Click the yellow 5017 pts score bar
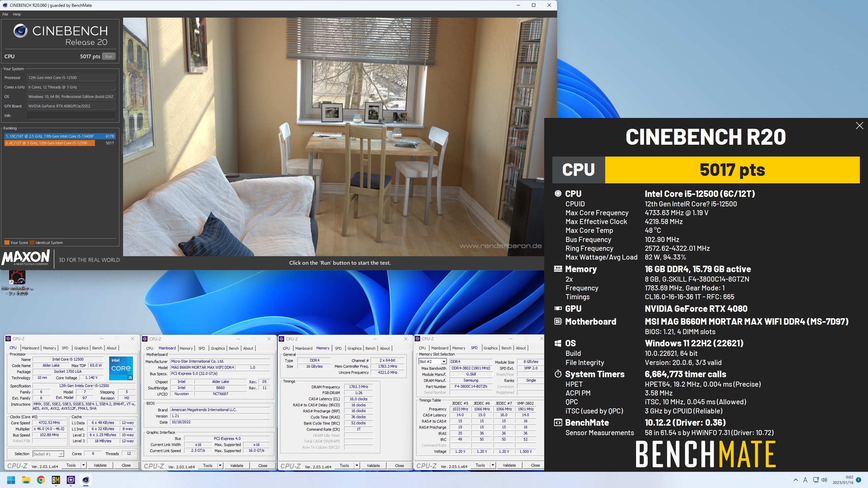The height and width of the screenshot is (488, 868). 732,170
